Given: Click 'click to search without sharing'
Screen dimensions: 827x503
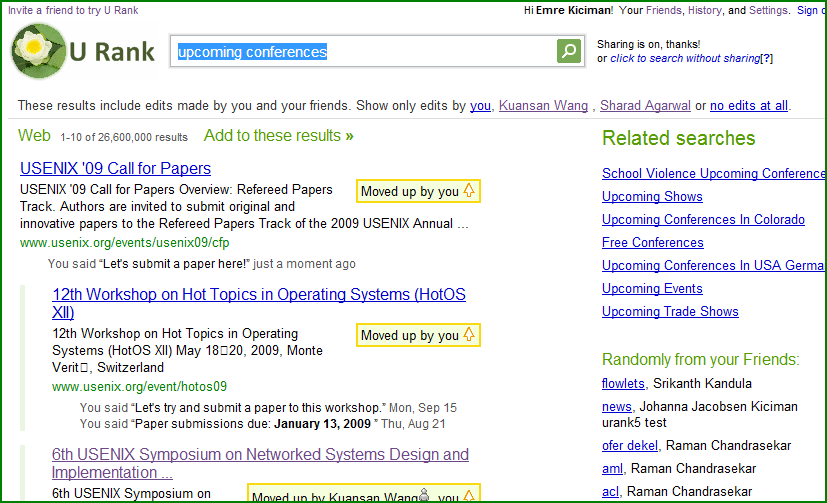Looking at the screenshot, I should (685, 59).
